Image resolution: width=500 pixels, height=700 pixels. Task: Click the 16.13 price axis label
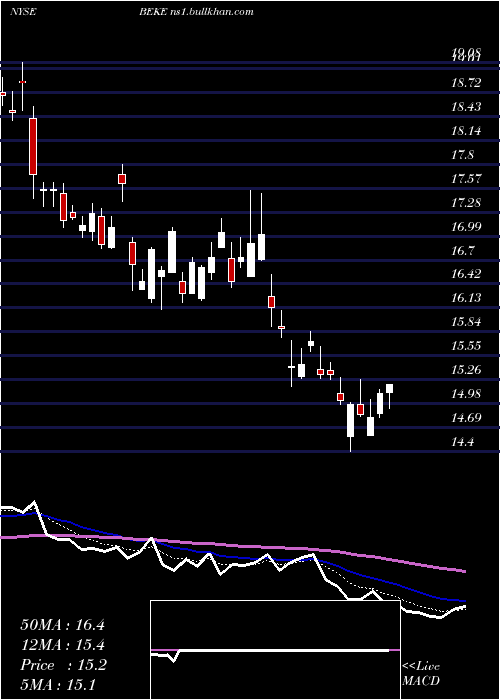[467, 298]
